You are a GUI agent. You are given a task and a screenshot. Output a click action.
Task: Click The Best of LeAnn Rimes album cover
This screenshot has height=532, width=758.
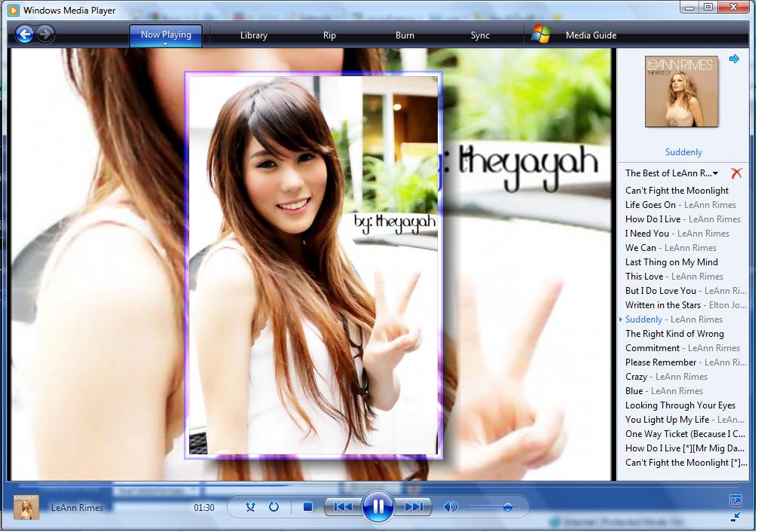coord(682,91)
